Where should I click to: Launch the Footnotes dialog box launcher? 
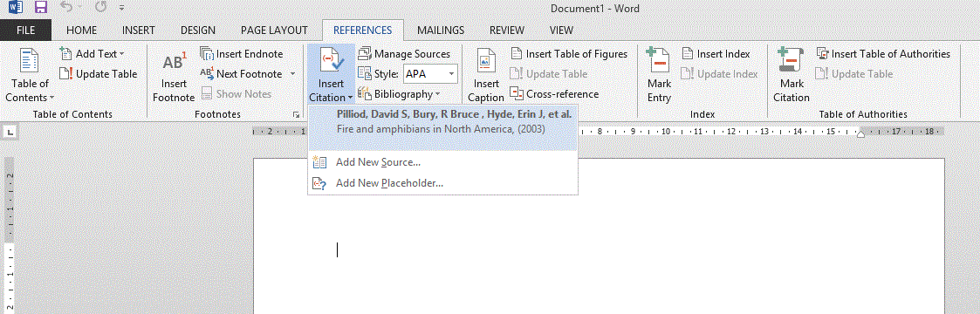pos(295,115)
